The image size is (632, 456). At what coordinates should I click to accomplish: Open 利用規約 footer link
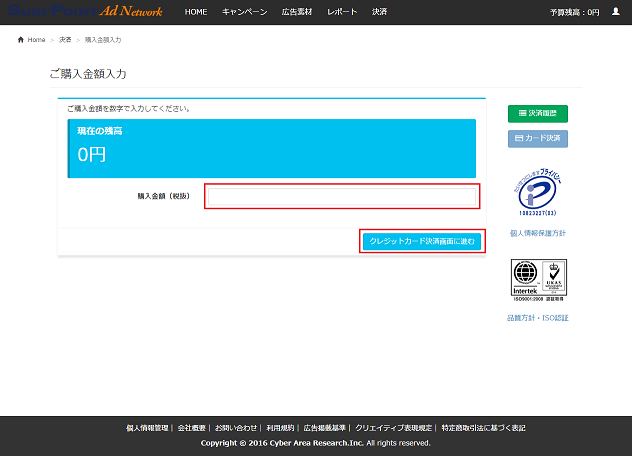tap(280, 428)
